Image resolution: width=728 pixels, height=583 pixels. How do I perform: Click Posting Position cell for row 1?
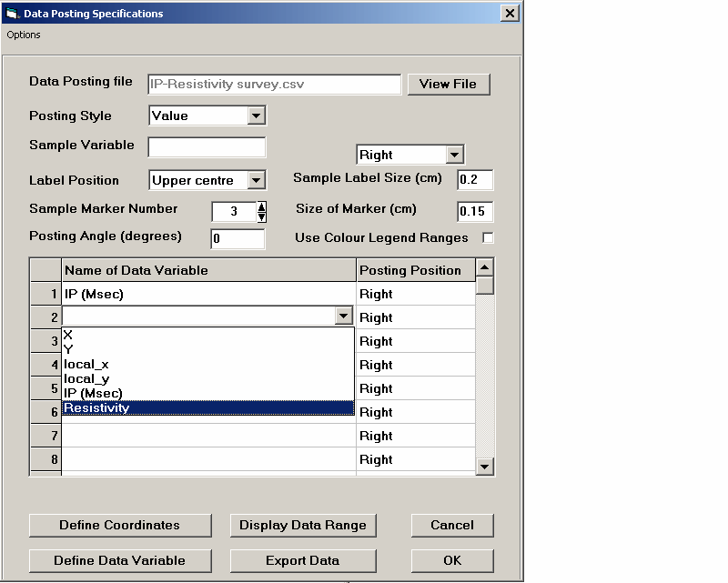click(x=416, y=294)
